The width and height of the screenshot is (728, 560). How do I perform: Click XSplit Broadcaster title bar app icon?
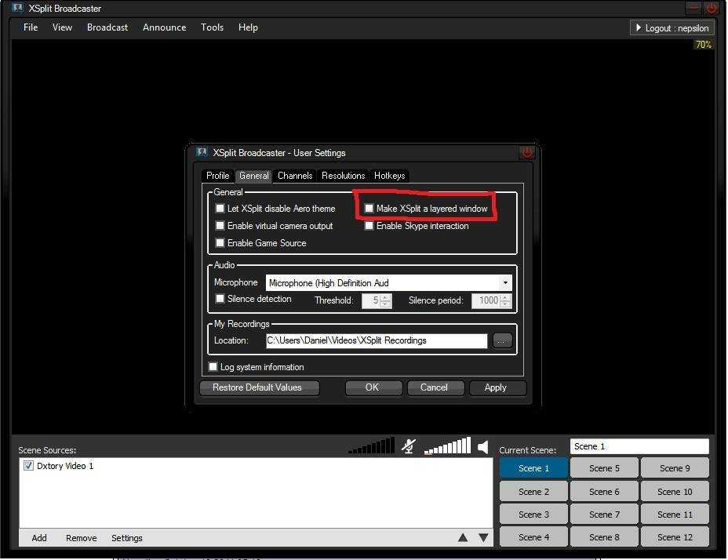tap(17, 8)
